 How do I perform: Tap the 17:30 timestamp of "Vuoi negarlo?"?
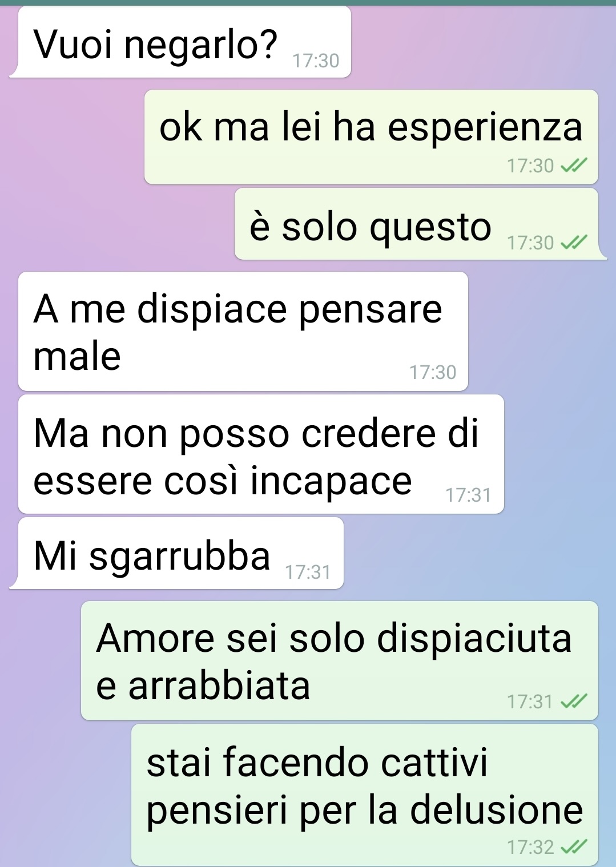[316, 61]
